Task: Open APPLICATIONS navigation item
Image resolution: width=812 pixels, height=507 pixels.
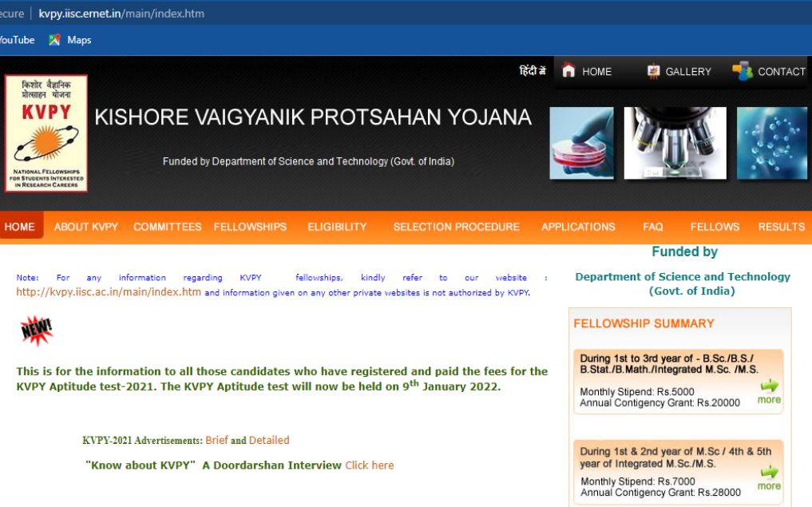Action: 578,227
